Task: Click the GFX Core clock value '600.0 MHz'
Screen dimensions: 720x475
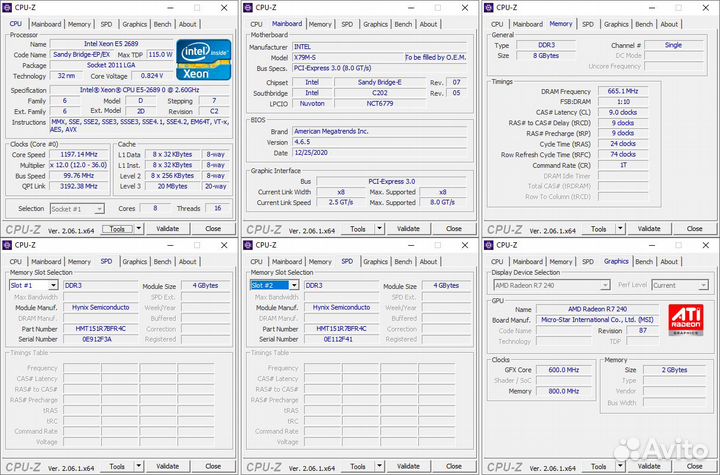Action: click(x=563, y=370)
